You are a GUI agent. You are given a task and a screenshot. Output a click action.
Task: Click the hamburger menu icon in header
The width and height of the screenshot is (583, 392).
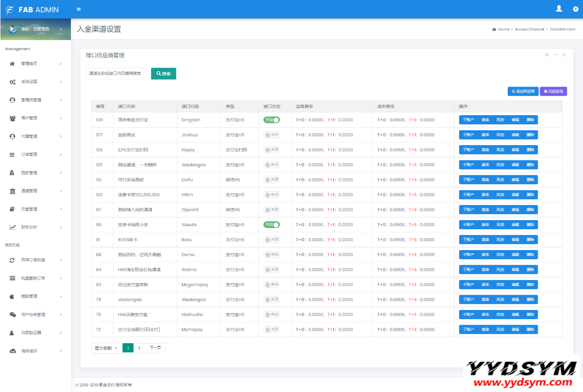point(79,9)
